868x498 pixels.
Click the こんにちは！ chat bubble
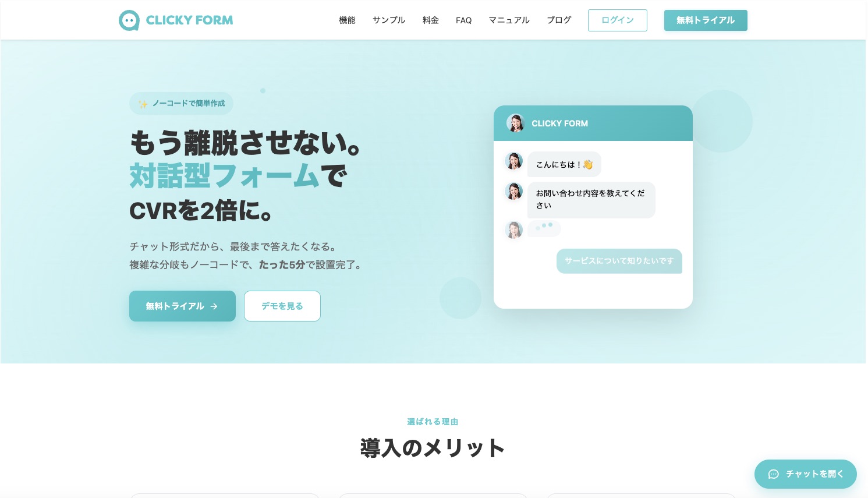point(564,164)
